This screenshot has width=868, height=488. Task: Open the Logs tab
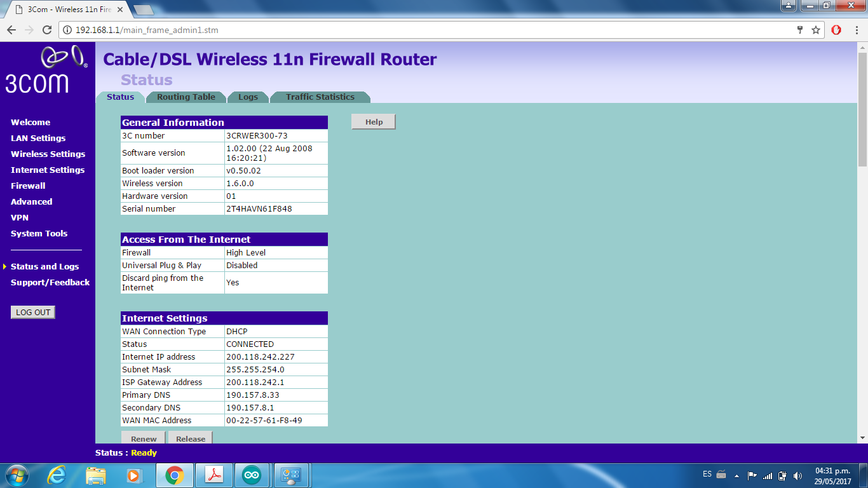point(248,97)
